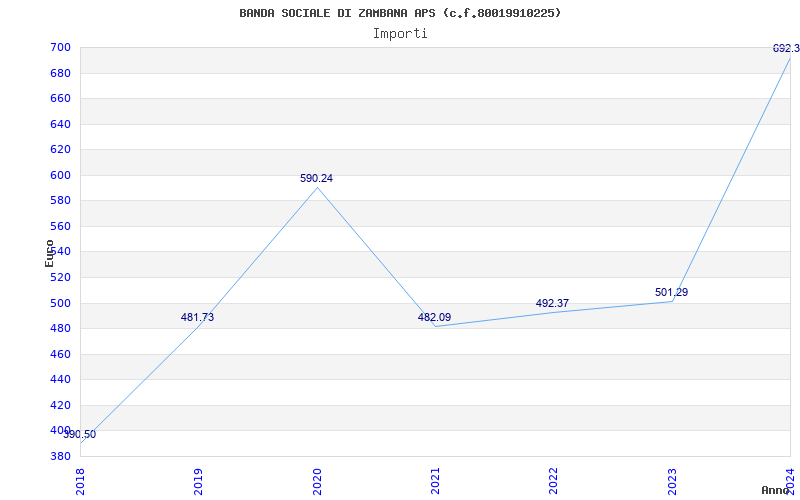
Task: Click the data label at the 2024 peak
Action: pyautogui.click(x=786, y=49)
